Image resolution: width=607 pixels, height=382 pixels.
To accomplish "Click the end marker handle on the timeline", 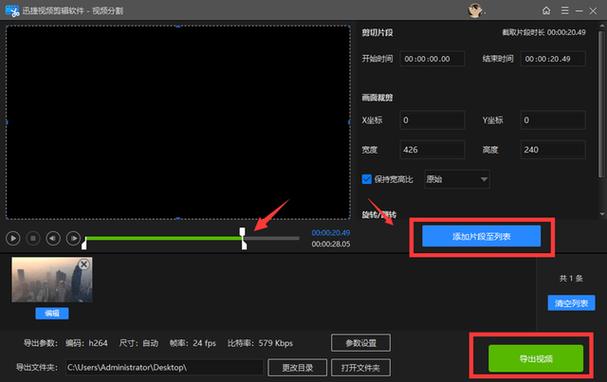I will [x=244, y=245].
